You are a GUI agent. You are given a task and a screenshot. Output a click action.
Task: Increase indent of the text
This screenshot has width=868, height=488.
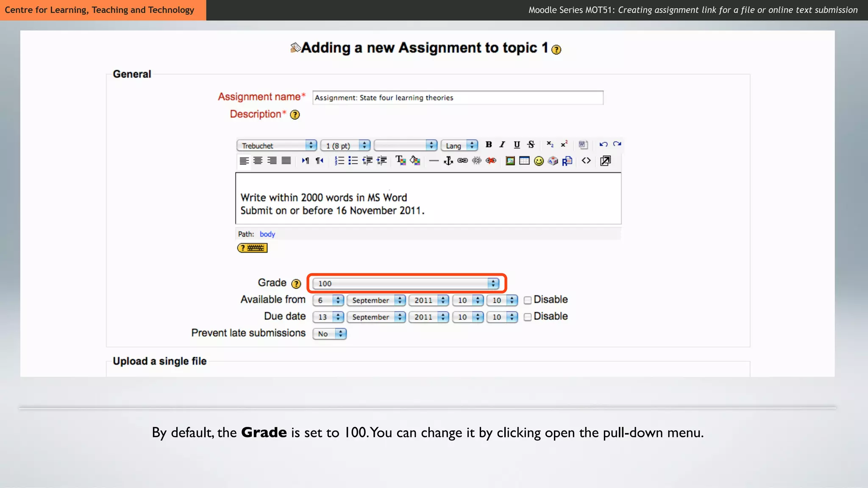382,161
